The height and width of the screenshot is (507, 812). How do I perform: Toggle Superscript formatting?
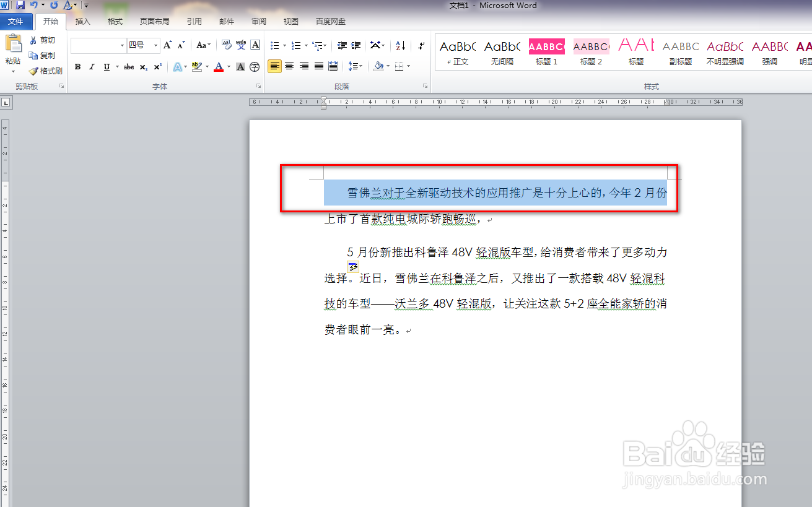[158, 67]
